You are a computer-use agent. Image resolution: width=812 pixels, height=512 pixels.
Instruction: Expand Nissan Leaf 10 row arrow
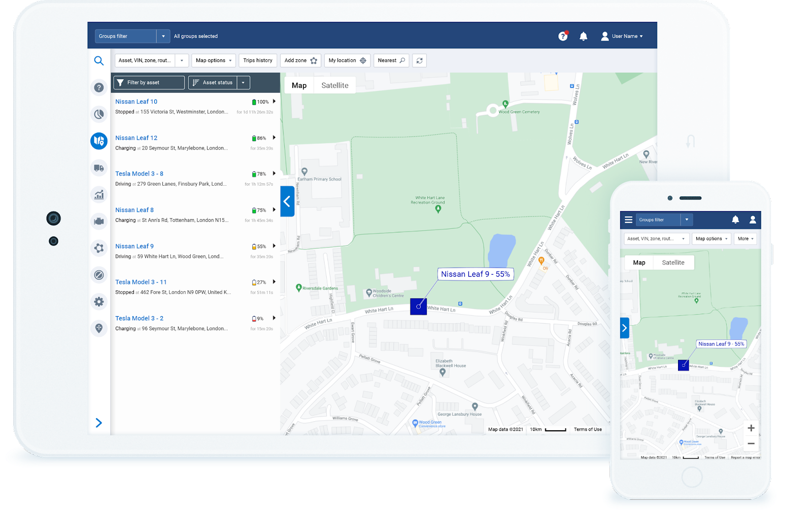[x=274, y=101]
